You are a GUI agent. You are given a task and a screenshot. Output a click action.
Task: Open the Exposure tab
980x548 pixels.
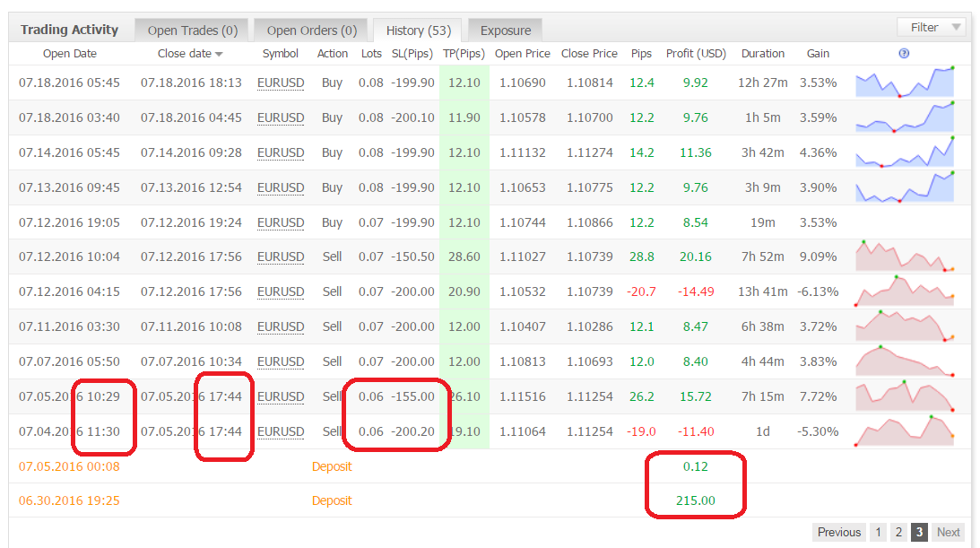[505, 30]
